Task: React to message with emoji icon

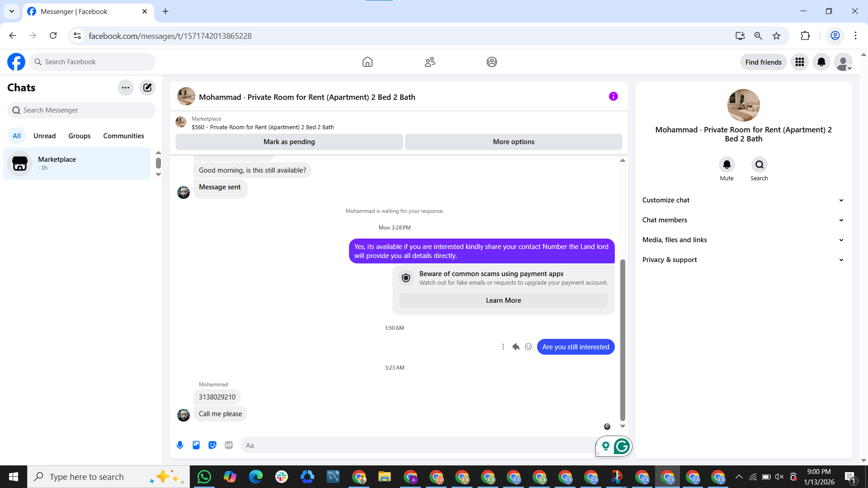Action: [528, 347]
